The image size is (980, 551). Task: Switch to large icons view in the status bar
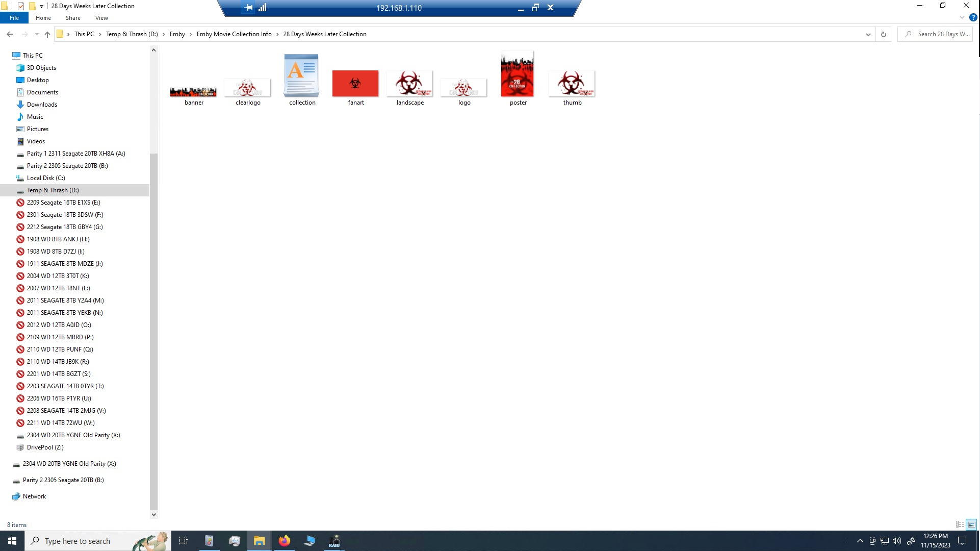[971, 524]
